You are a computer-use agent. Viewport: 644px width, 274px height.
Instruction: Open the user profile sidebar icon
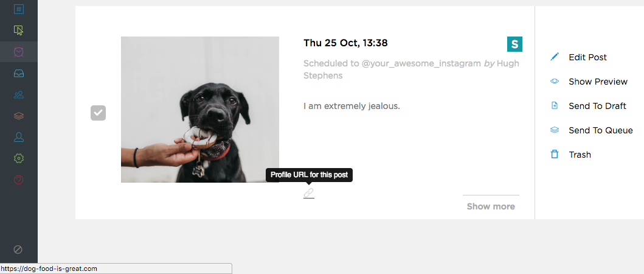(x=18, y=137)
